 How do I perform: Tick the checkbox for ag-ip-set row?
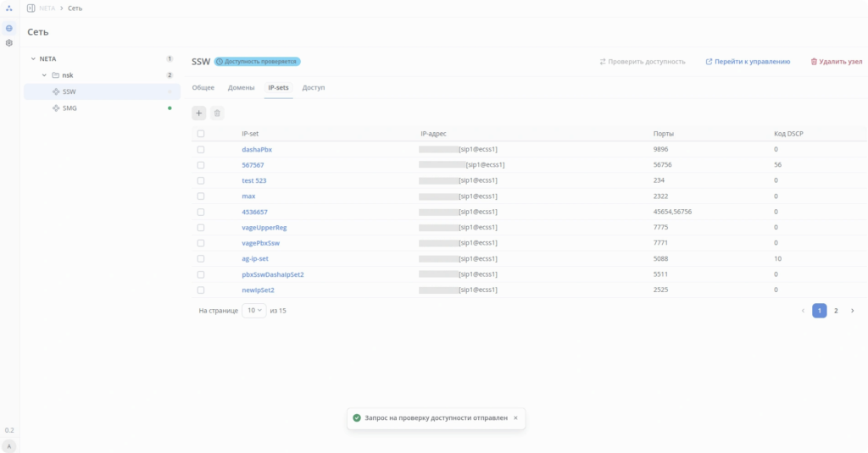click(200, 259)
